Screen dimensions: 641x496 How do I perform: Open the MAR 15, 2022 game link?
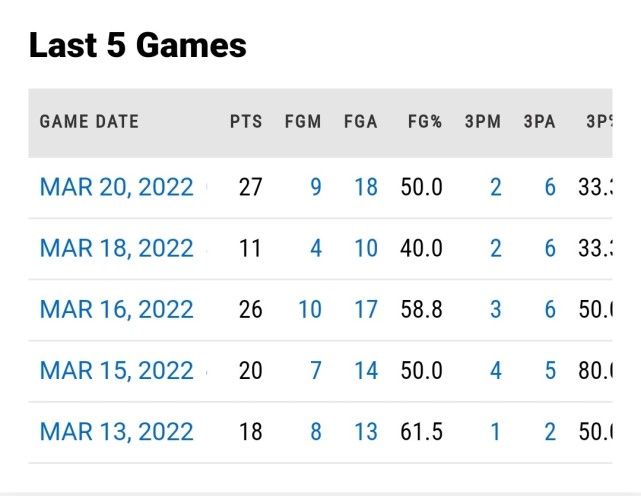pyautogui.click(x=116, y=371)
